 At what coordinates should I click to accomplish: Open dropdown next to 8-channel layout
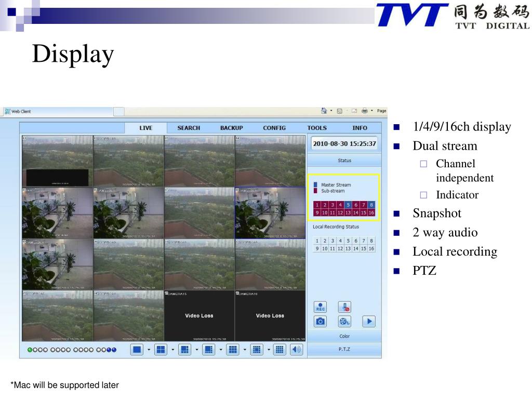tap(220, 350)
